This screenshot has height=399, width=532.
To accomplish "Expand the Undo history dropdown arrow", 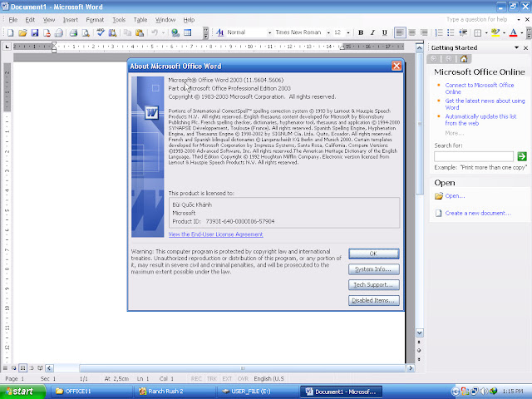I will (163, 32).
